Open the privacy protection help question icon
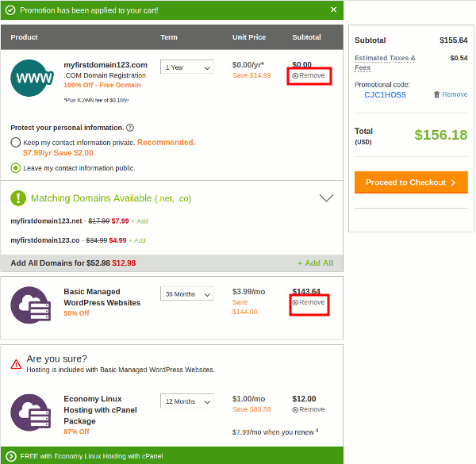 click(x=130, y=128)
